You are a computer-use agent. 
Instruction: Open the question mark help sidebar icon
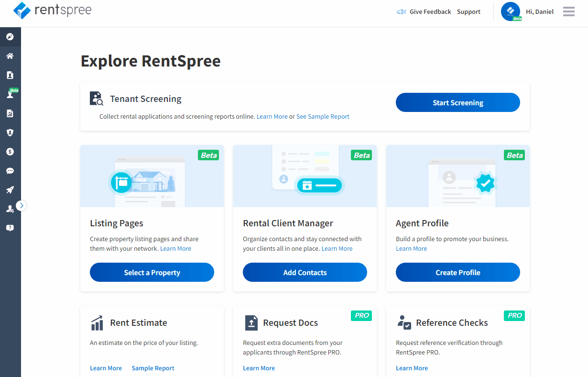[x=10, y=228]
